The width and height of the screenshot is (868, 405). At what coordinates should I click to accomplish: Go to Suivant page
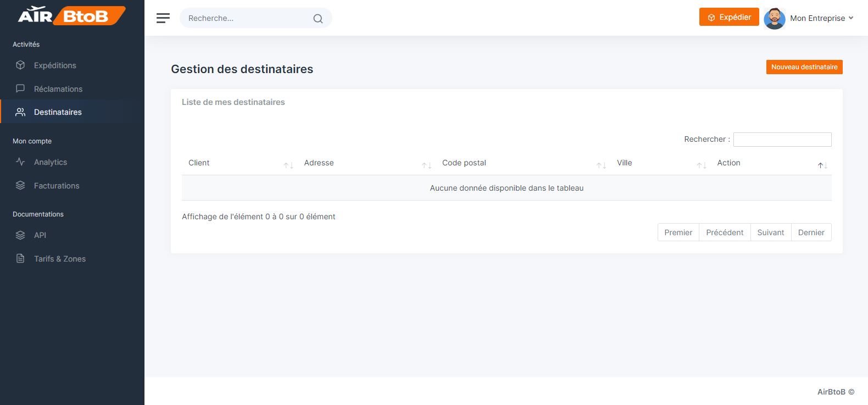coord(771,232)
